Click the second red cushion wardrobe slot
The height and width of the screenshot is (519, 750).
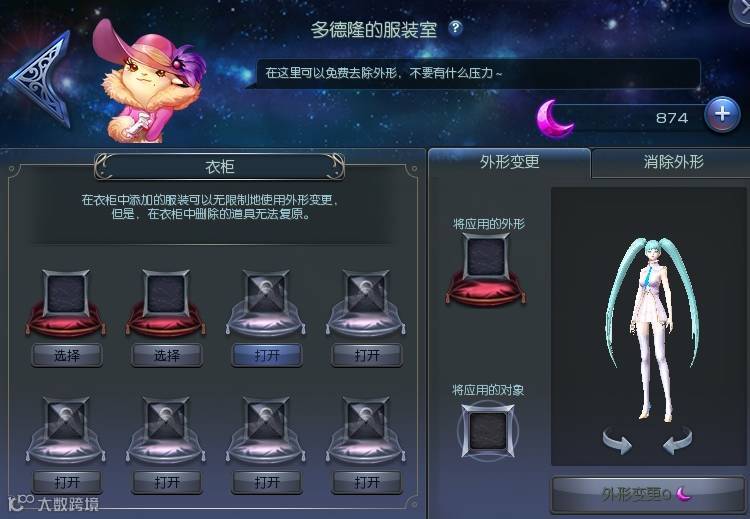(165, 302)
